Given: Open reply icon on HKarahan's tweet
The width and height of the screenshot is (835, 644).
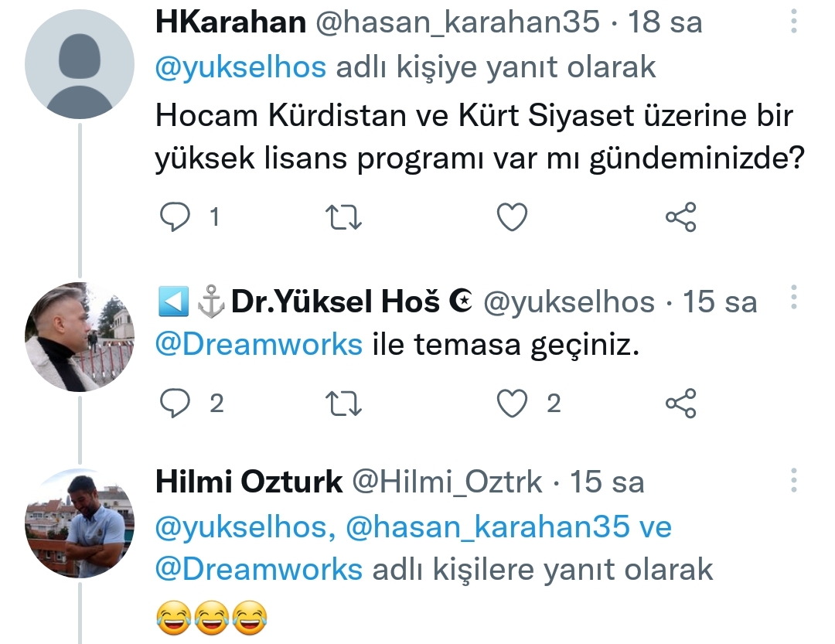Looking at the screenshot, I should [176, 216].
